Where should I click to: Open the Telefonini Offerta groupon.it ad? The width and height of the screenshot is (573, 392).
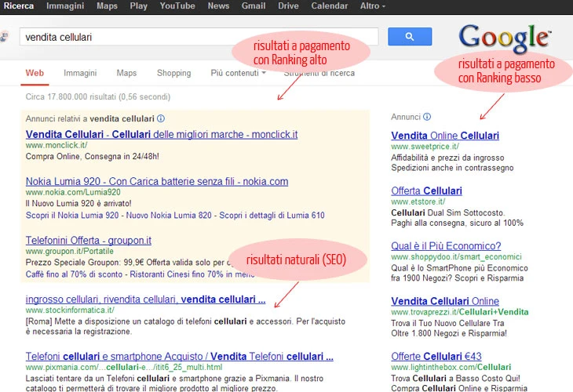tap(89, 240)
